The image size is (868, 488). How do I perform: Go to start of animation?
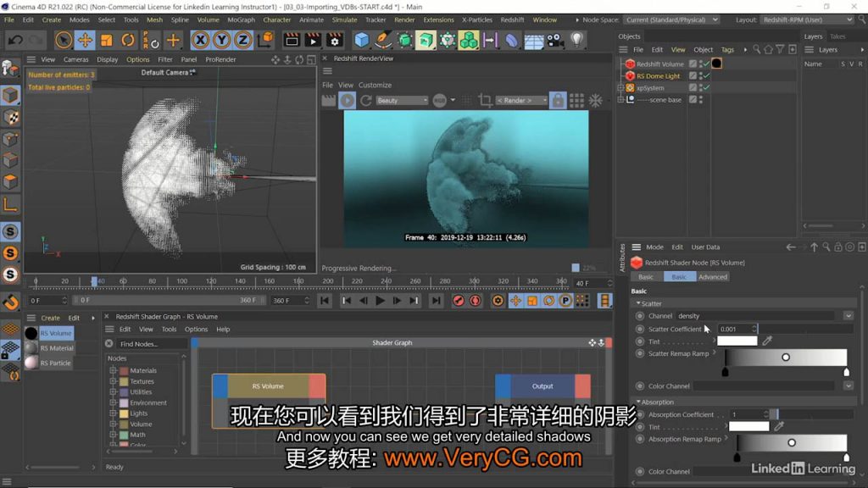tap(325, 301)
